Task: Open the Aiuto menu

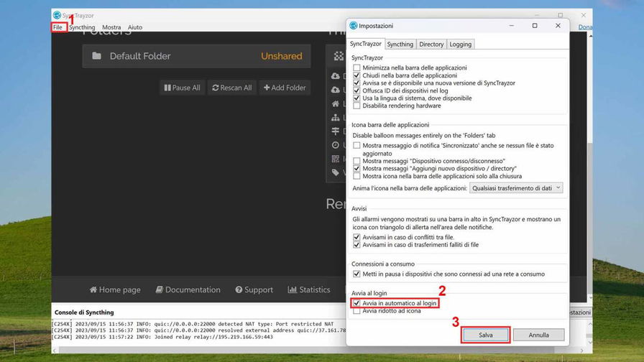Action: (134, 27)
